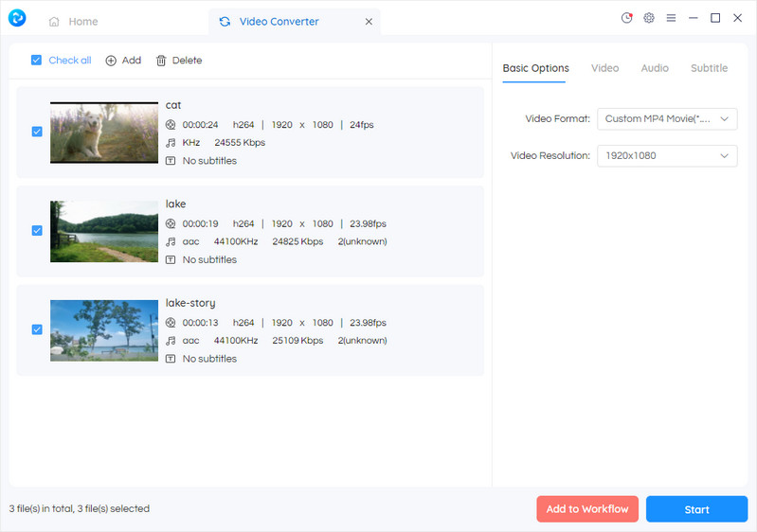The height and width of the screenshot is (532, 757).
Task: Uncheck the cat video checkbox
Action: (37, 132)
